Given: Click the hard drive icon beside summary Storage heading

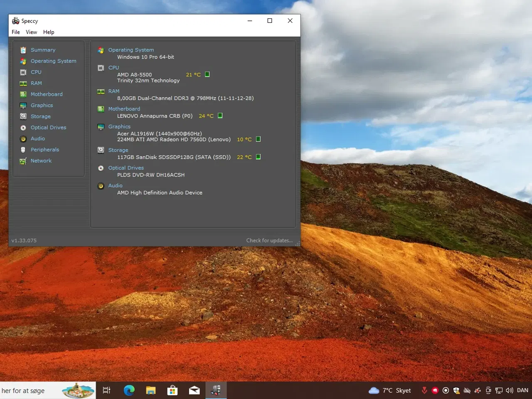Looking at the screenshot, I should pos(101,150).
